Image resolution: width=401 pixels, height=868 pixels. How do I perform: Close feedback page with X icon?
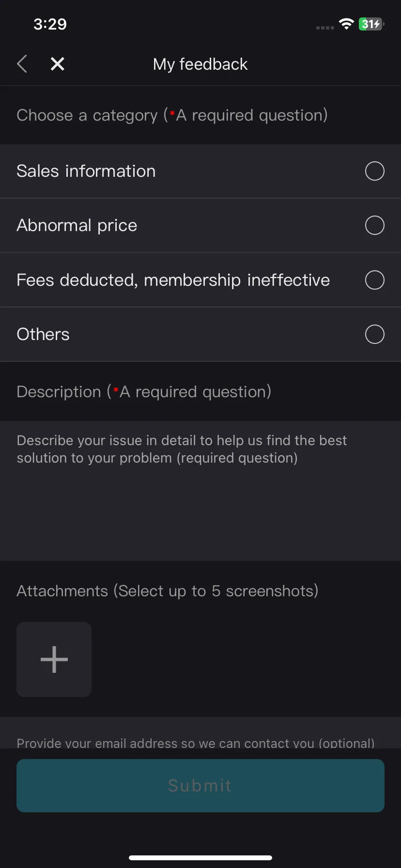tap(58, 64)
